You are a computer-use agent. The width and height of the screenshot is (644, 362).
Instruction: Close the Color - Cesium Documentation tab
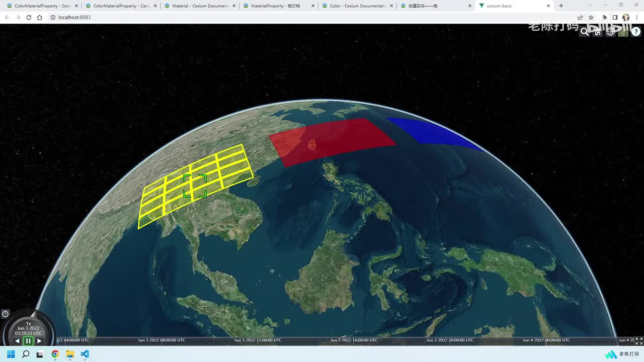391,6
